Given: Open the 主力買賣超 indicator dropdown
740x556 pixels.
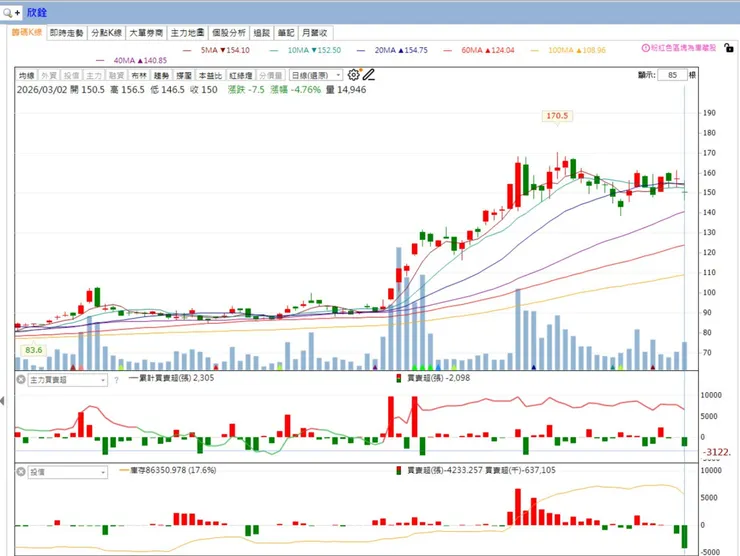Looking at the screenshot, I should coord(67,380).
